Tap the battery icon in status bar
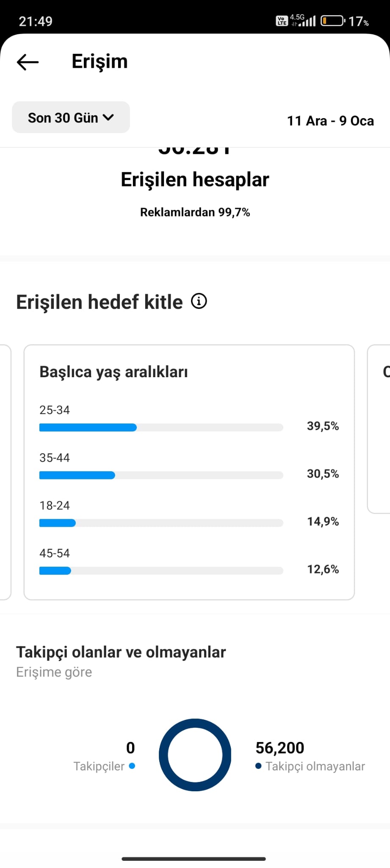This screenshot has height=868, width=390. coord(333,21)
